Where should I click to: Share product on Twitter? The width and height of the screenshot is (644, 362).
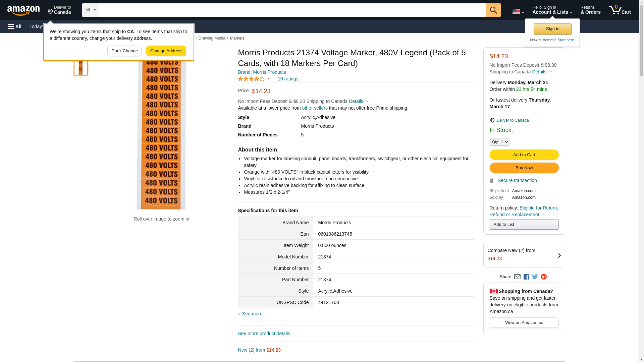tap(535, 277)
